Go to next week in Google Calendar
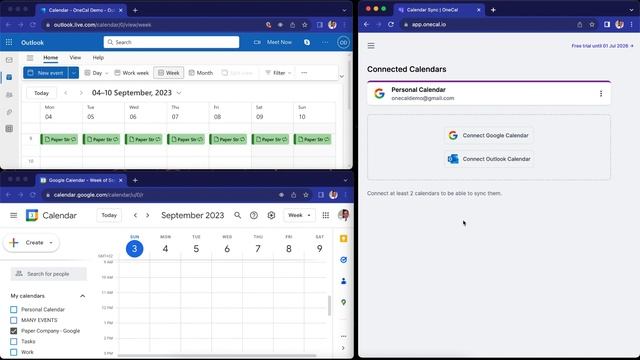 [147, 215]
